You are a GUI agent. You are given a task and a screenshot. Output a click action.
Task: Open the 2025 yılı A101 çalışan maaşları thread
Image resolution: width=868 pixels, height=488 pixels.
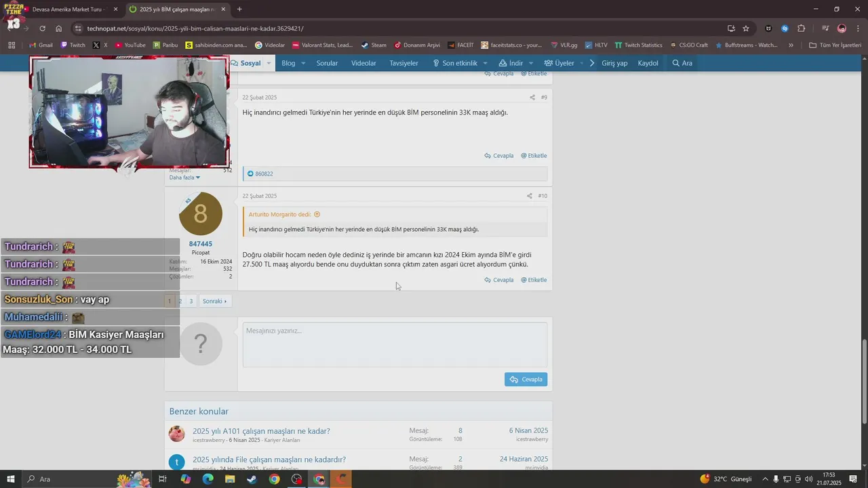pos(261,431)
